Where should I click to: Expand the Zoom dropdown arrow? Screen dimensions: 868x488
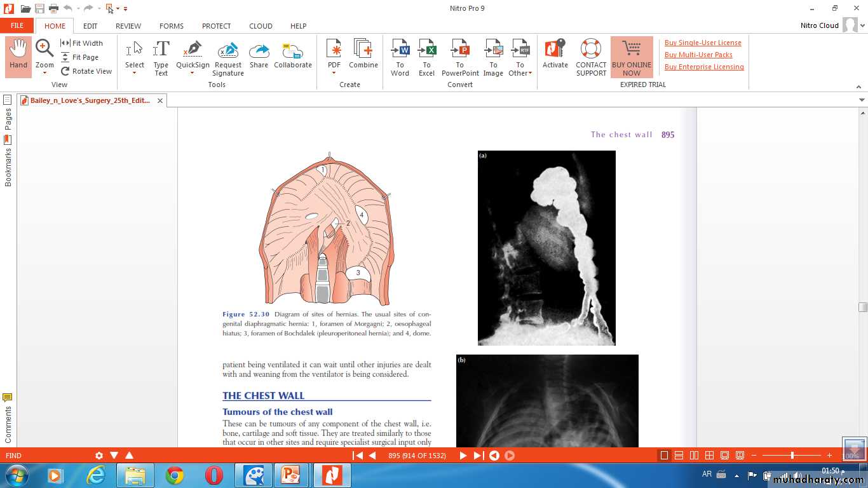[44, 73]
